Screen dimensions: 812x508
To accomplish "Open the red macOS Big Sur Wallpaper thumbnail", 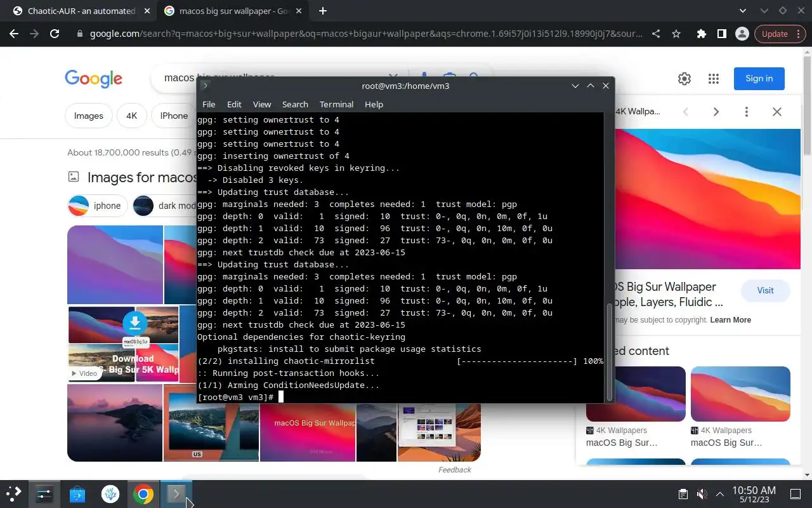I will (x=308, y=432).
